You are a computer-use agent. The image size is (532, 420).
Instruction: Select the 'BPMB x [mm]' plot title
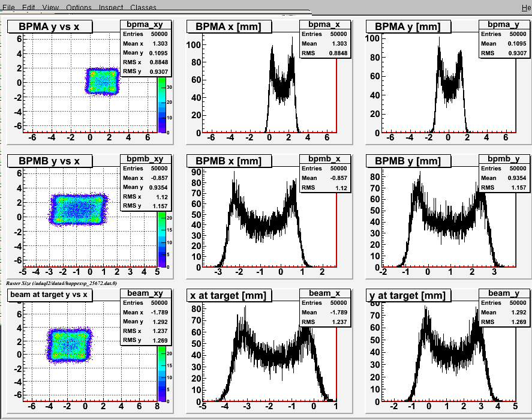tap(229, 161)
